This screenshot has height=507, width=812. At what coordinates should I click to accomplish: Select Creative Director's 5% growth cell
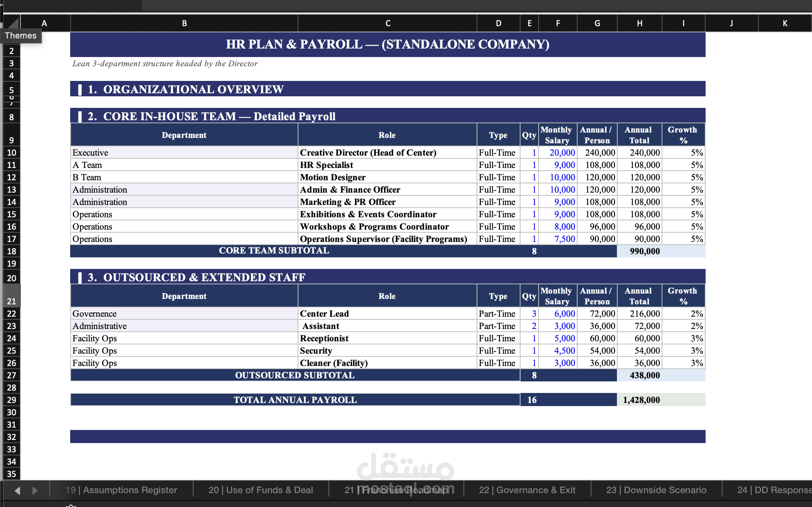click(684, 153)
